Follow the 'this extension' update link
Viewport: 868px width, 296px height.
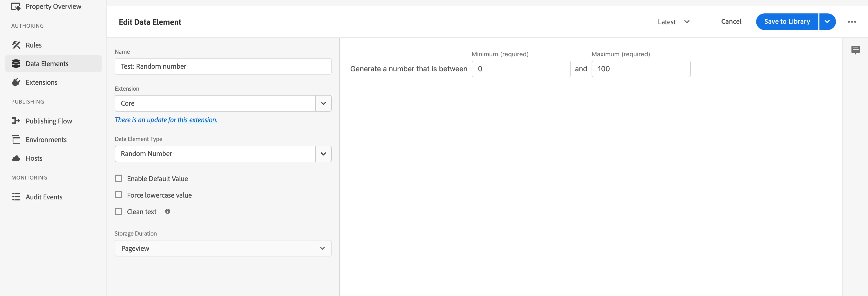(x=197, y=120)
